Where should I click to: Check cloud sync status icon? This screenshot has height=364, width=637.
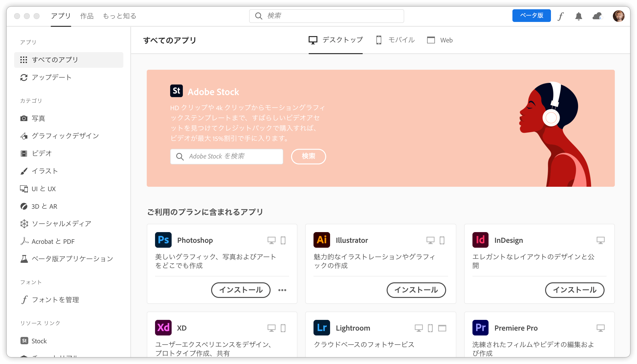click(x=598, y=16)
